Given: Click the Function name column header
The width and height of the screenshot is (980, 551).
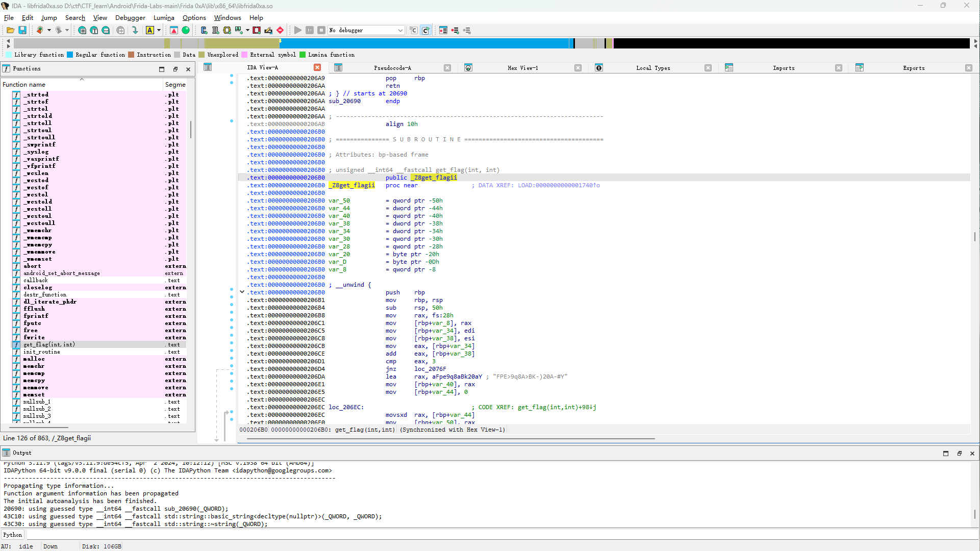Looking at the screenshot, I should (x=24, y=85).
